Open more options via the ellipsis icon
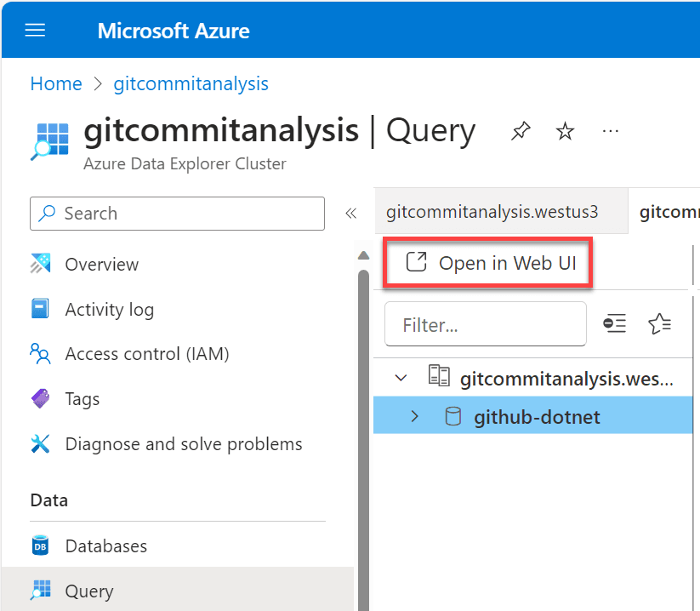Screen dimensions: 700x611 coord(610,131)
